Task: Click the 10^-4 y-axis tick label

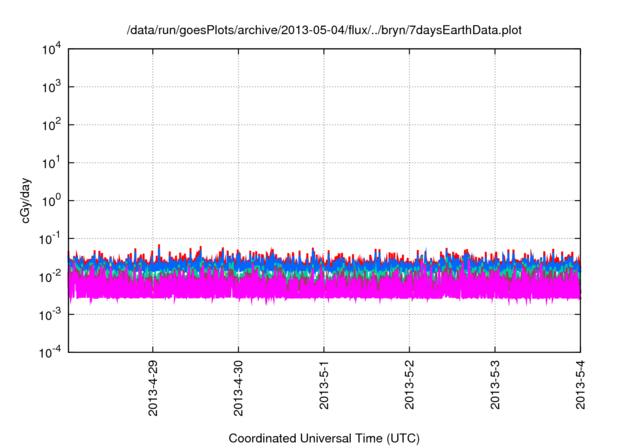Action: (x=50, y=352)
